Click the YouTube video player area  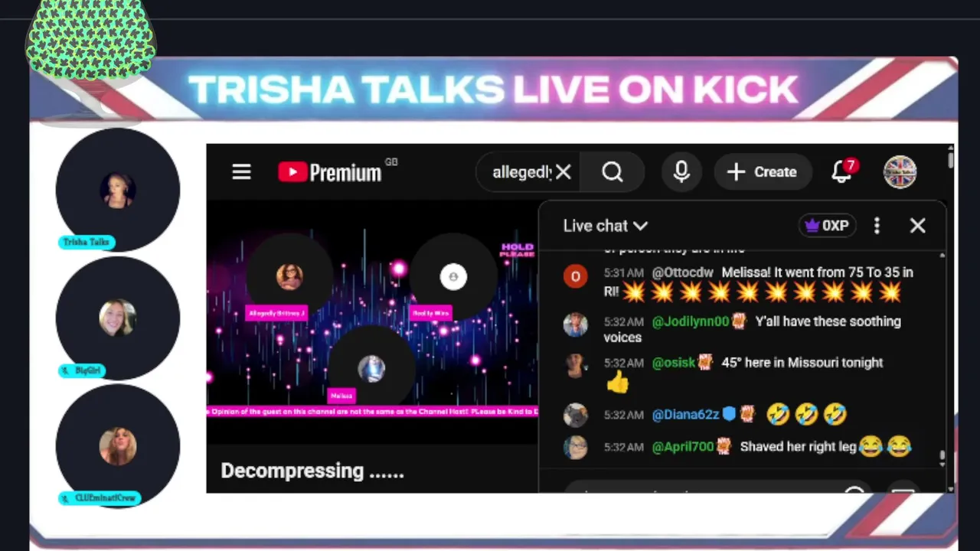pyautogui.click(x=372, y=321)
